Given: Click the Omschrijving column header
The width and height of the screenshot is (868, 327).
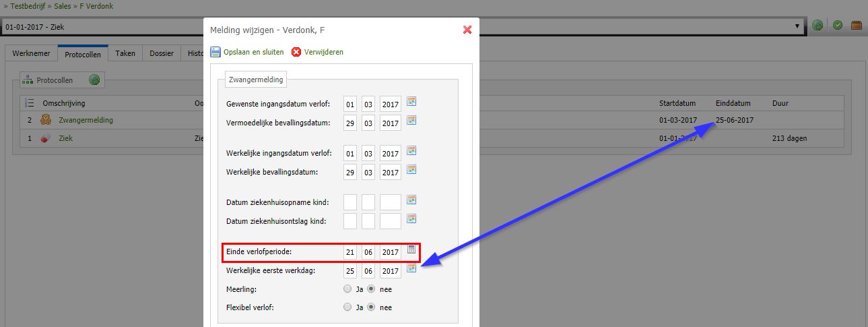Looking at the screenshot, I should click(63, 103).
